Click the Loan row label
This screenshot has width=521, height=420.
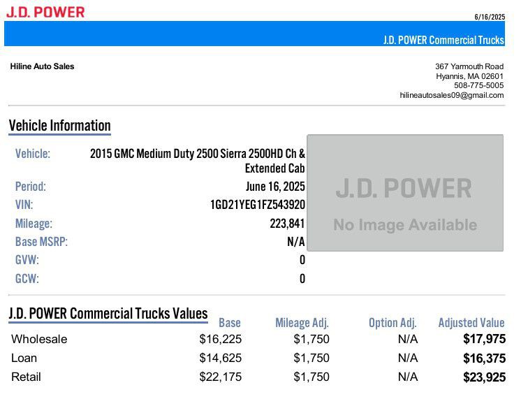tap(24, 358)
